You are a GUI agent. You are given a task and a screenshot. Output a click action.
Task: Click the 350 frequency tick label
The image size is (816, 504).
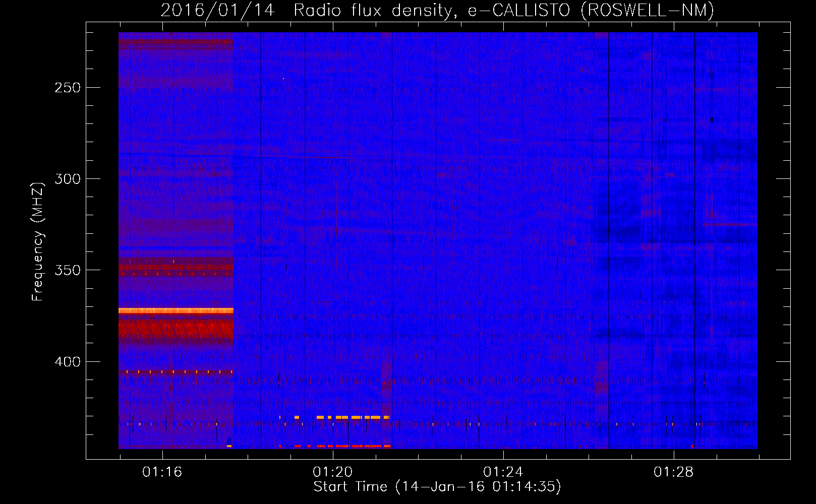(68, 270)
